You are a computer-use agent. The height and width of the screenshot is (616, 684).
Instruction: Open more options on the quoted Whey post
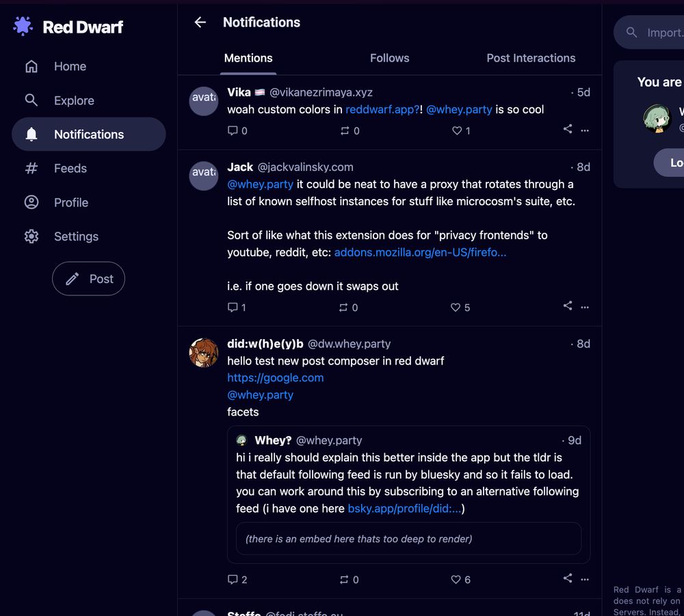point(585,579)
